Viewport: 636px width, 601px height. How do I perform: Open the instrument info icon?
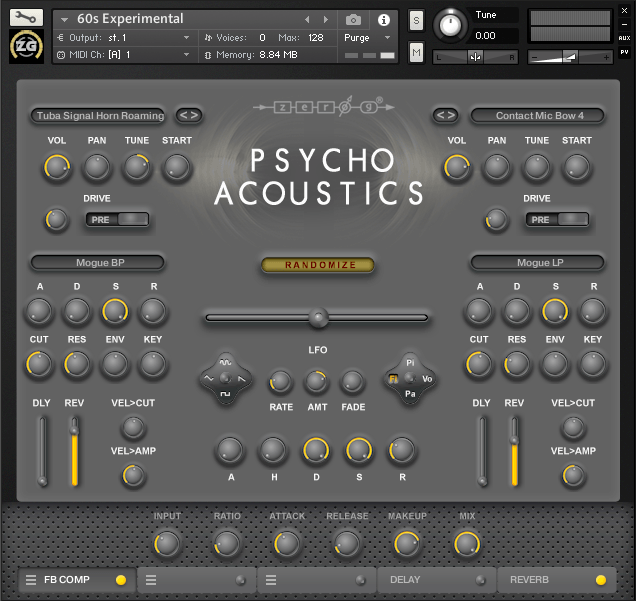coord(383,19)
